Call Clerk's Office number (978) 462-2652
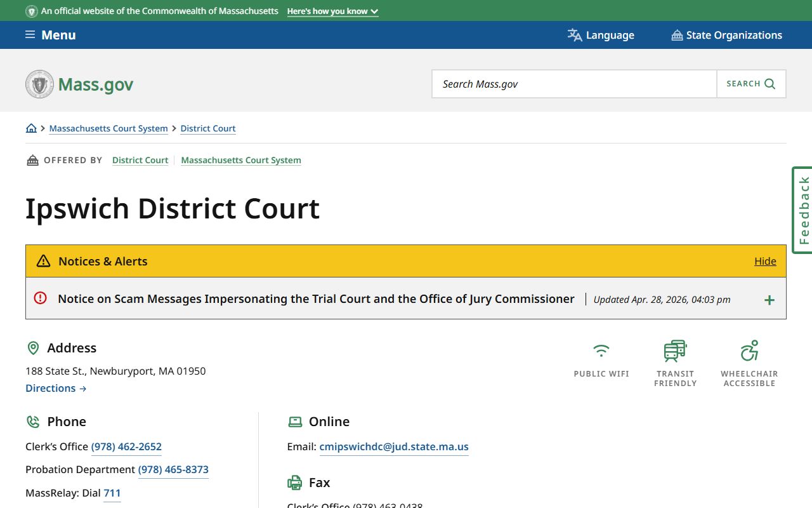Viewport: 812px width, 508px height. click(x=126, y=446)
